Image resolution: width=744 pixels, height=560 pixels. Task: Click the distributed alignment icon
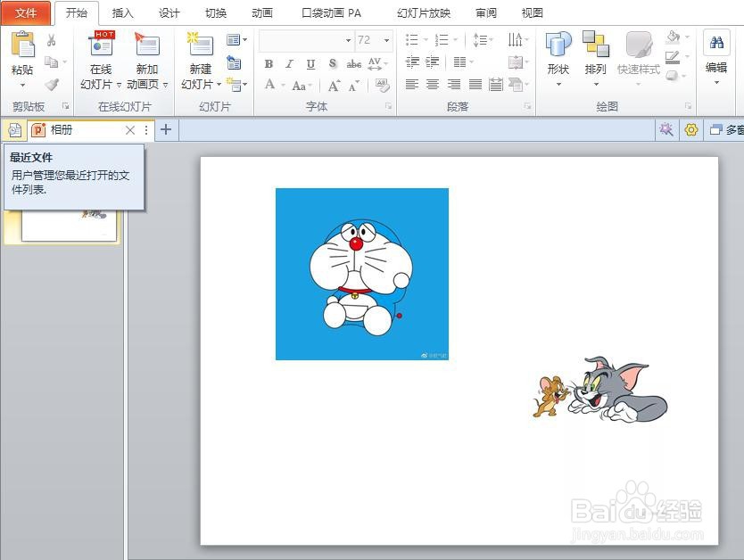(x=496, y=85)
